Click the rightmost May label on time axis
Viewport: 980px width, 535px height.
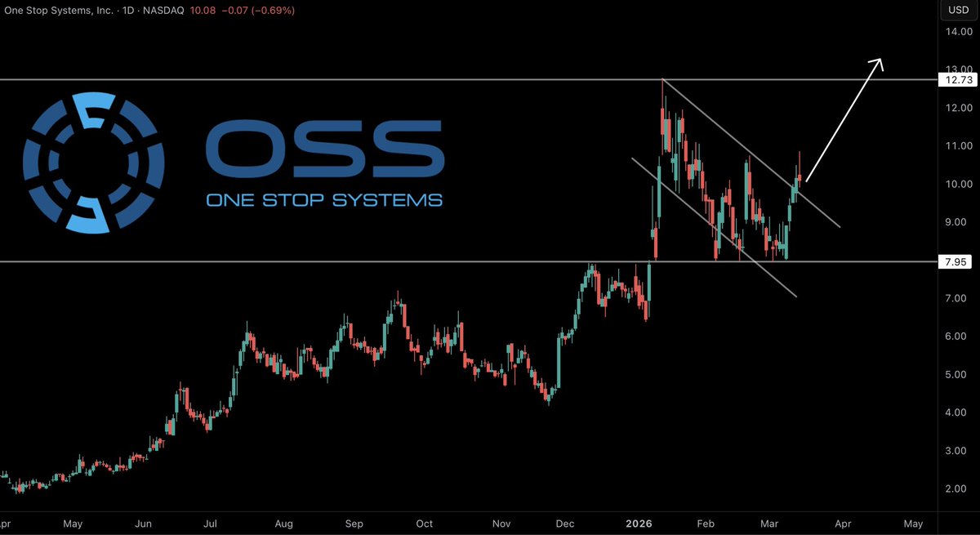[913, 524]
